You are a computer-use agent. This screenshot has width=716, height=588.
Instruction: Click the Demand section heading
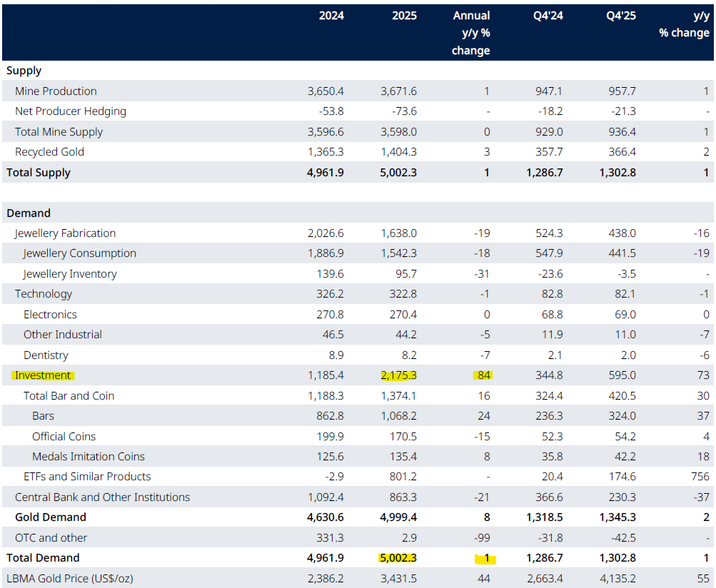tap(29, 213)
